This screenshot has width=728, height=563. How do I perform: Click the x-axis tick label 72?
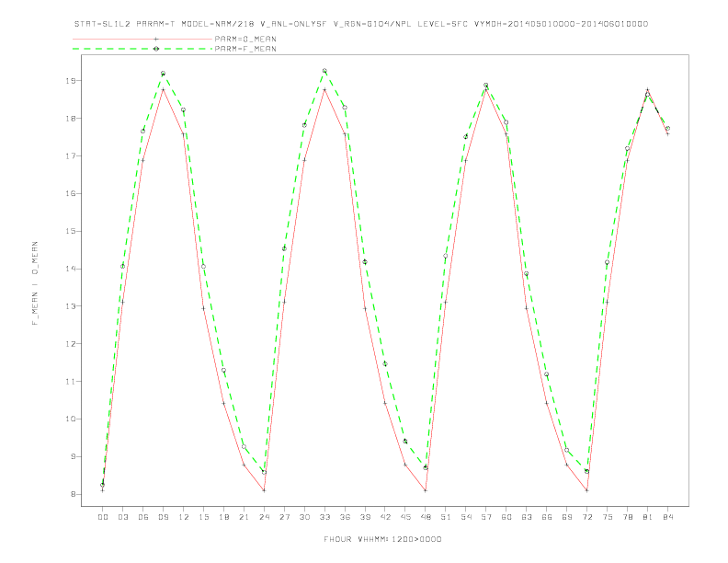click(x=586, y=517)
